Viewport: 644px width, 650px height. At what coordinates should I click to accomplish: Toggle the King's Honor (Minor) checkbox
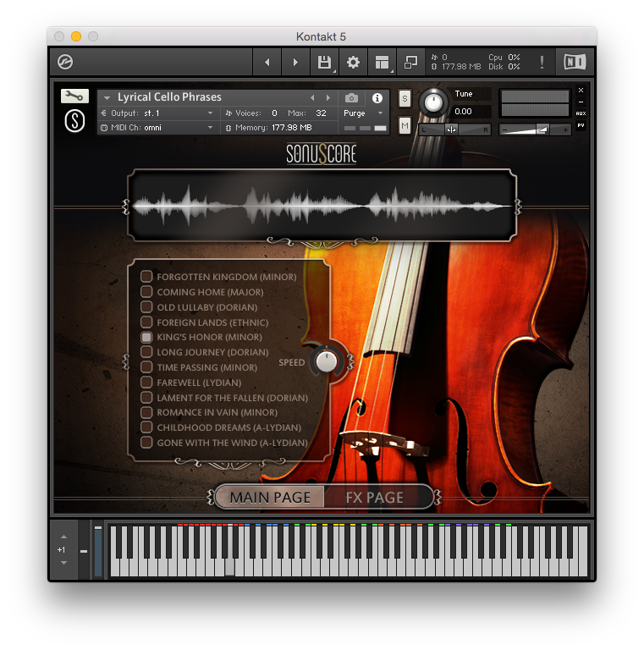[x=146, y=337]
